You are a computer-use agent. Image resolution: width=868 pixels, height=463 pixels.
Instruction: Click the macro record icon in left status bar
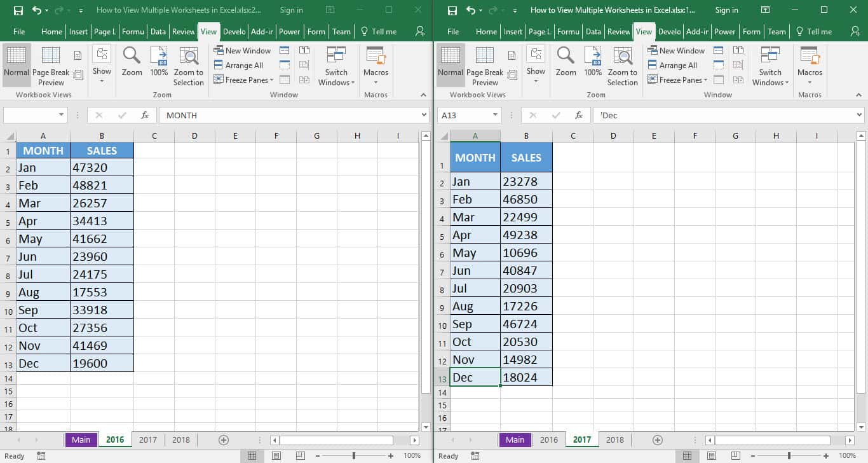(x=41, y=456)
